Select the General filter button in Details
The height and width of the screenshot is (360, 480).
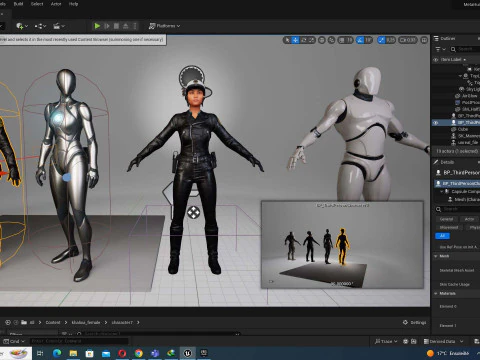[446, 219]
